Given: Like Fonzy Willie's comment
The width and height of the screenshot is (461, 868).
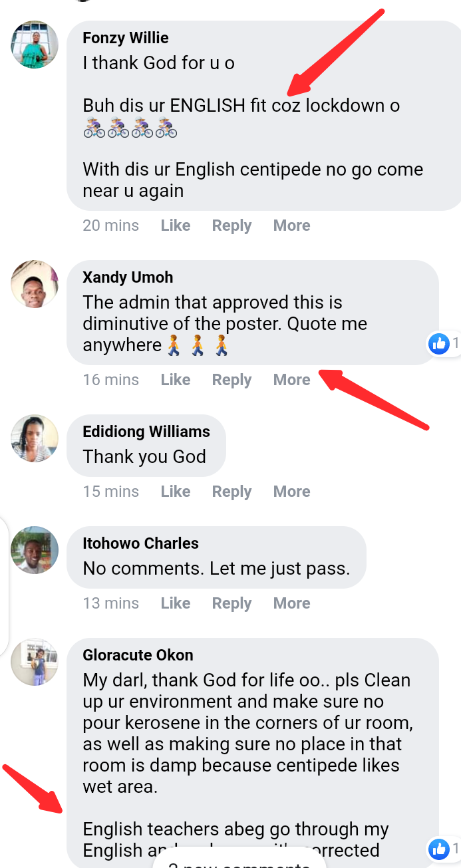Looking at the screenshot, I should (x=176, y=225).
